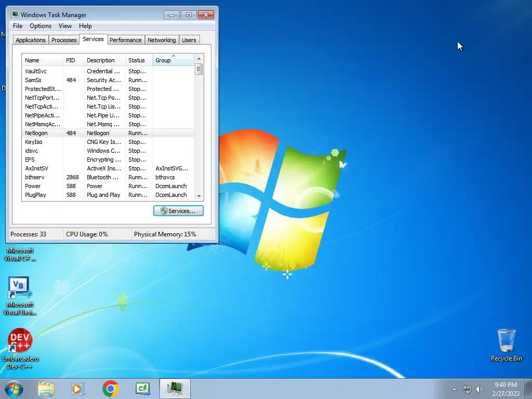This screenshot has width=532, height=399.
Task: Select the KeyIso service row
Action: pyautogui.click(x=108, y=142)
